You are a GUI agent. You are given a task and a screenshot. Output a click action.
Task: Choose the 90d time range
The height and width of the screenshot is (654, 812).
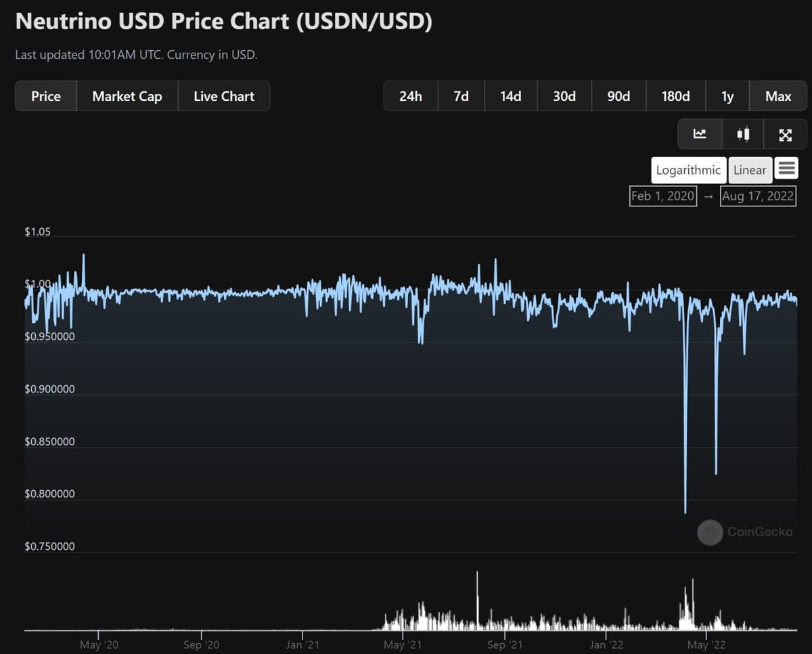tap(618, 95)
